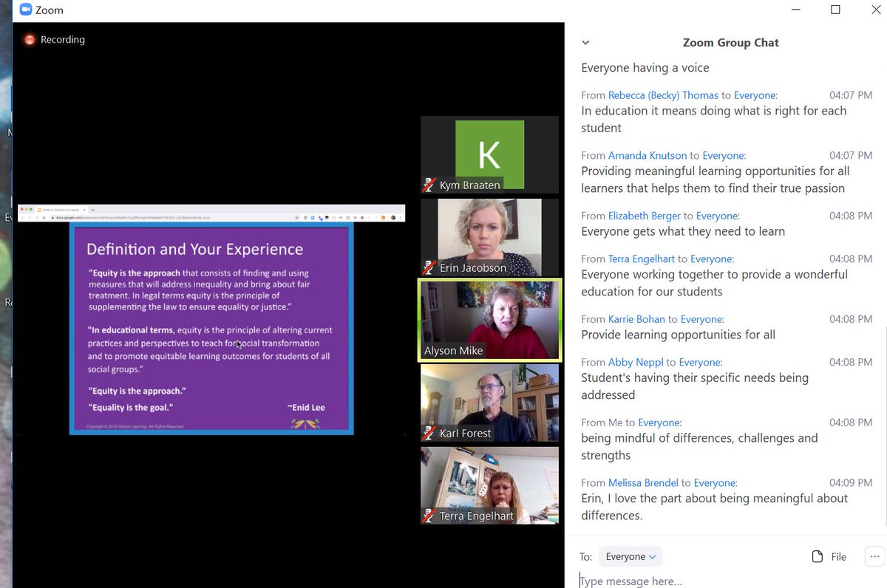The height and width of the screenshot is (588, 887).
Task: Click the padlock icon in the shared address bar
Action: click(x=52, y=217)
